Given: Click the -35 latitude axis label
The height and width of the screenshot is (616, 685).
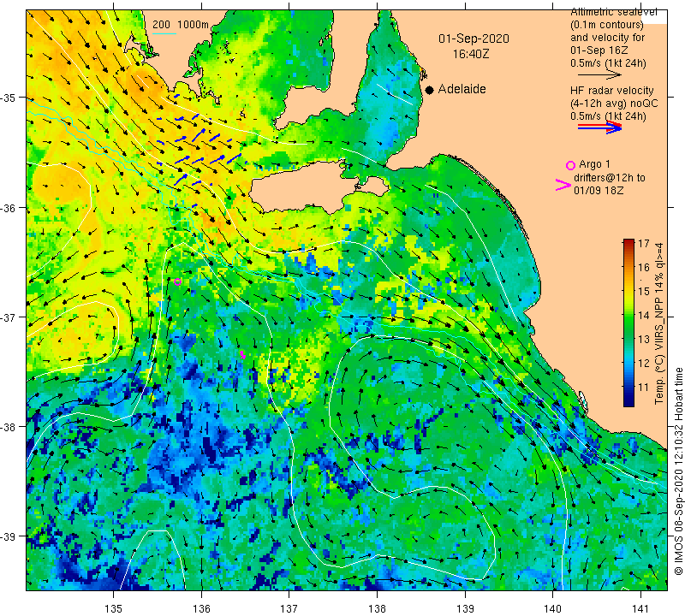Looking at the screenshot, I should [9, 98].
